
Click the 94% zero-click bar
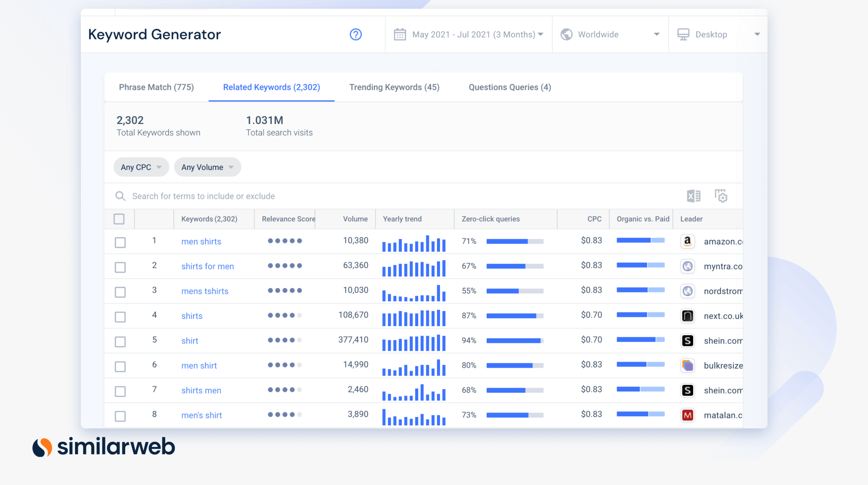pyautogui.click(x=515, y=341)
